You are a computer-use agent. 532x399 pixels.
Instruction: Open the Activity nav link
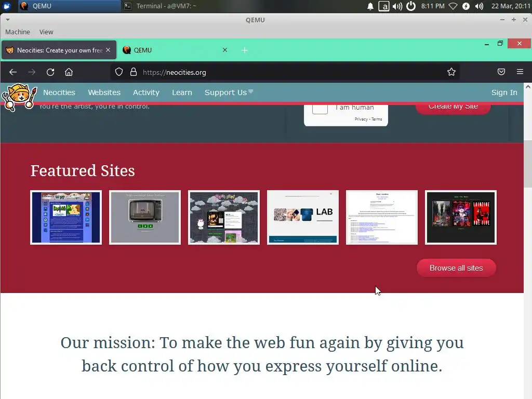(x=146, y=92)
